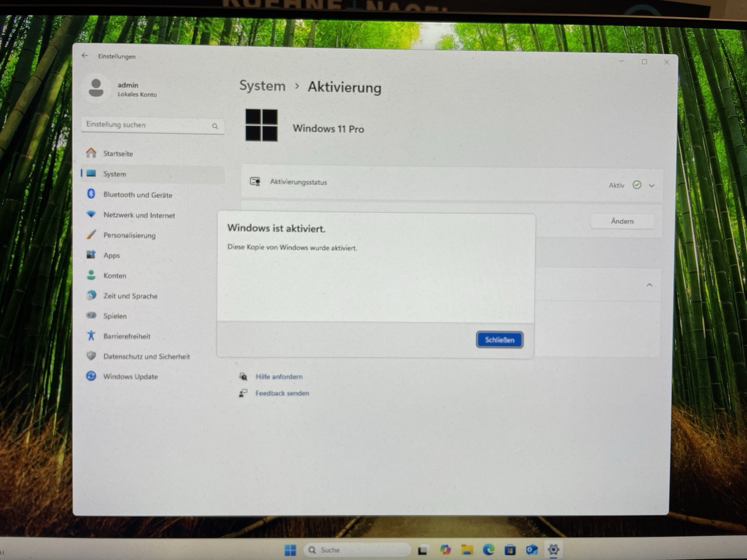The image size is (747, 560).
Task: Click the Ändern button
Action: point(622,221)
